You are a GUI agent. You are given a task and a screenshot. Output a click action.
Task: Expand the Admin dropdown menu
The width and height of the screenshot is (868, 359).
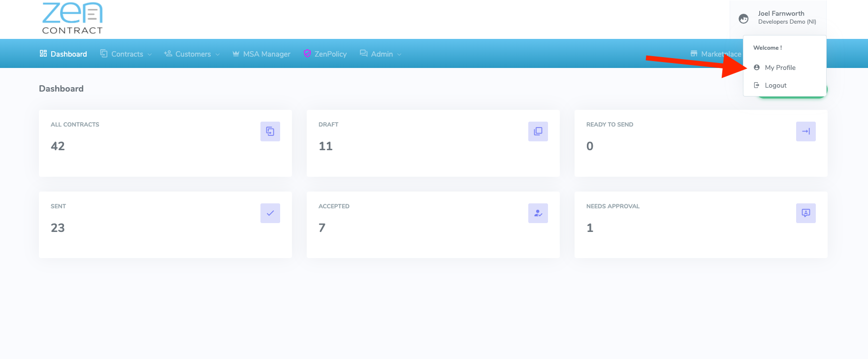click(382, 54)
